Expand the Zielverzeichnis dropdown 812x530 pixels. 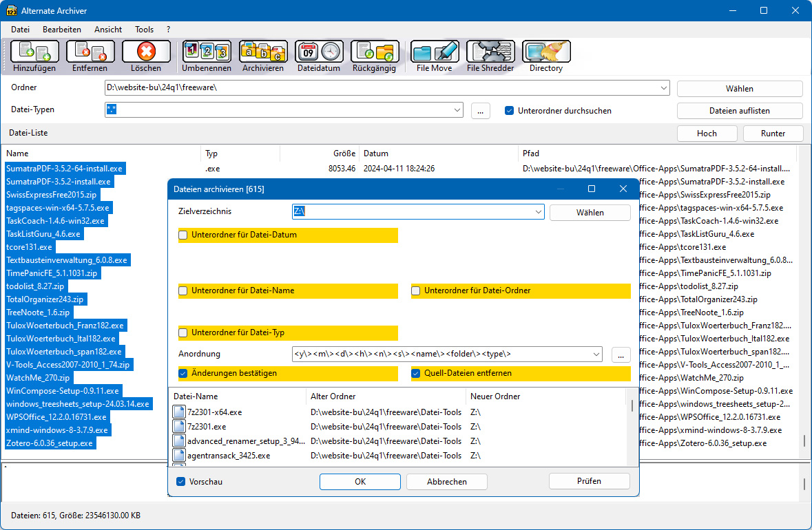(x=538, y=212)
